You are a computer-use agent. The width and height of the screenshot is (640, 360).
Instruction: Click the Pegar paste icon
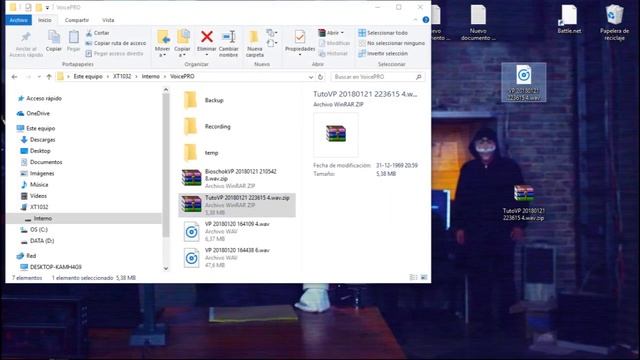[73, 37]
